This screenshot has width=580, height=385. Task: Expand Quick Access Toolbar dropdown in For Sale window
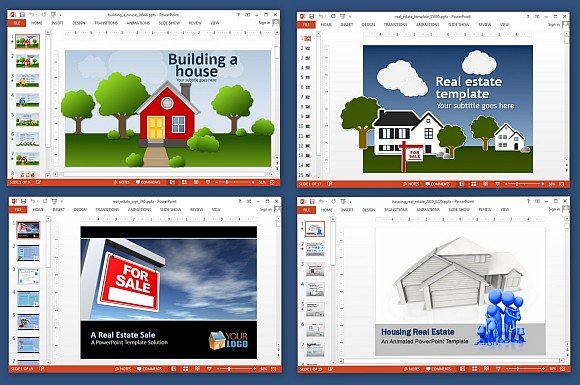(x=62, y=202)
